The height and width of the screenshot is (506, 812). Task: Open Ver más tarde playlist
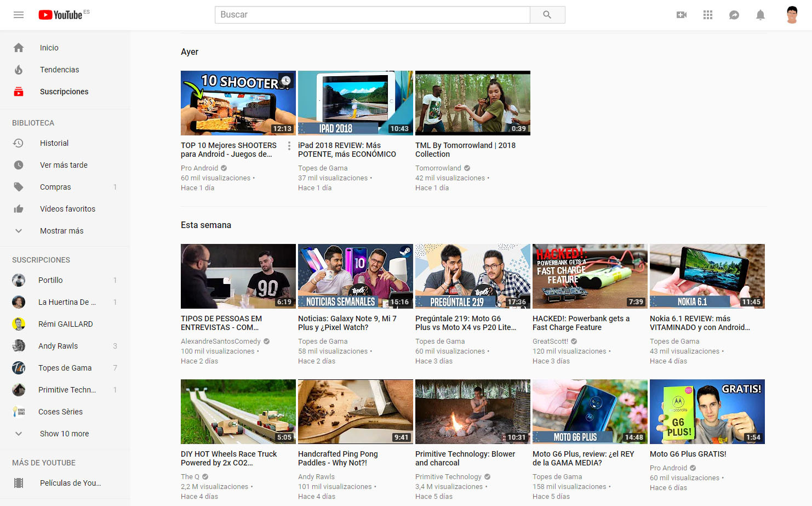tap(64, 164)
